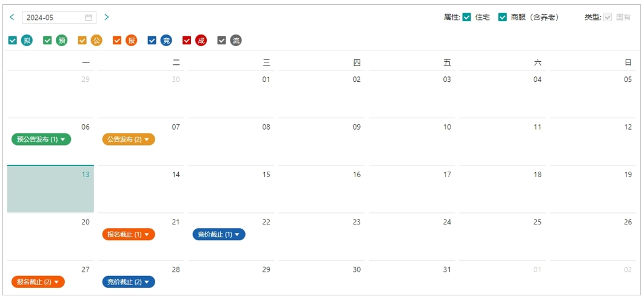Expand 竞价截止 (1) on day 22
644x299 pixels.
tap(219, 235)
